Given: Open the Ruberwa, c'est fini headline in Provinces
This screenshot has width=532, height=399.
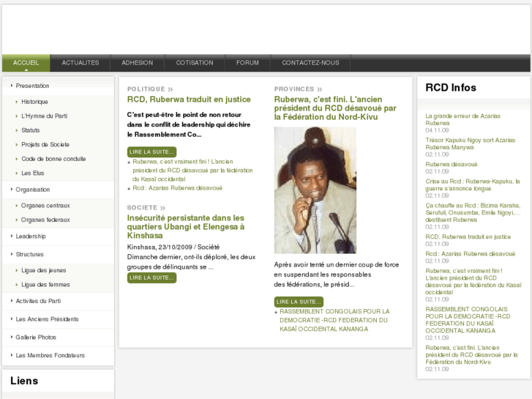Looking at the screenshot, I should pos(335,108).
